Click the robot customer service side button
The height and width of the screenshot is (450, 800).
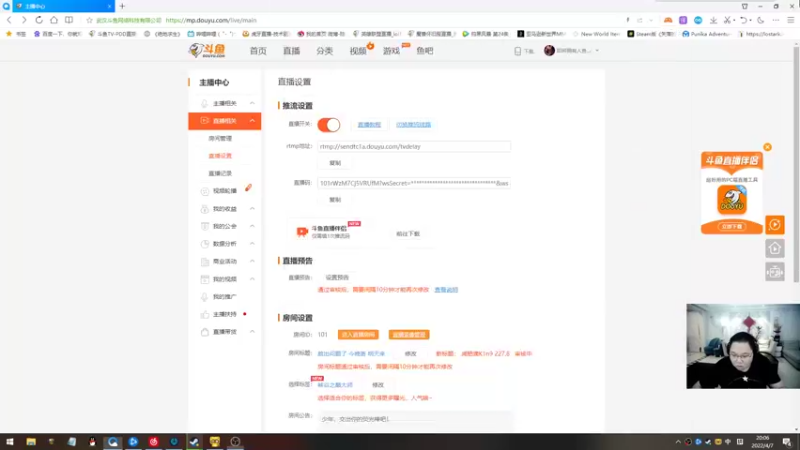[774, 272]
